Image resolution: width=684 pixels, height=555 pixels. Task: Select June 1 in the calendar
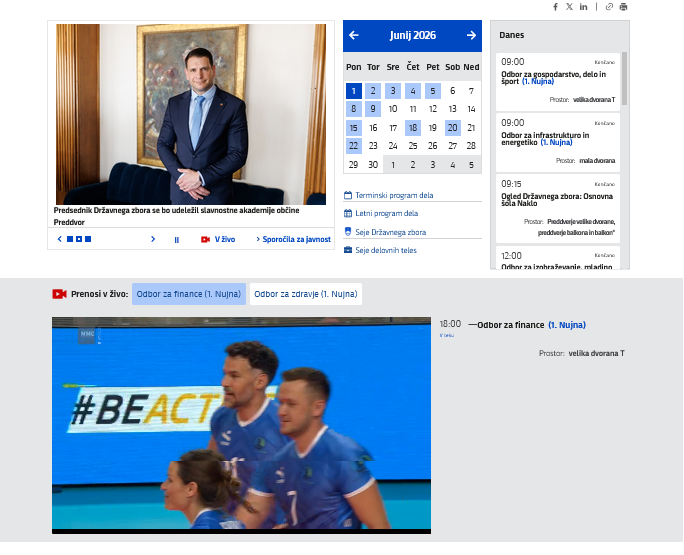pyautogui.click(x=354, y=91)
